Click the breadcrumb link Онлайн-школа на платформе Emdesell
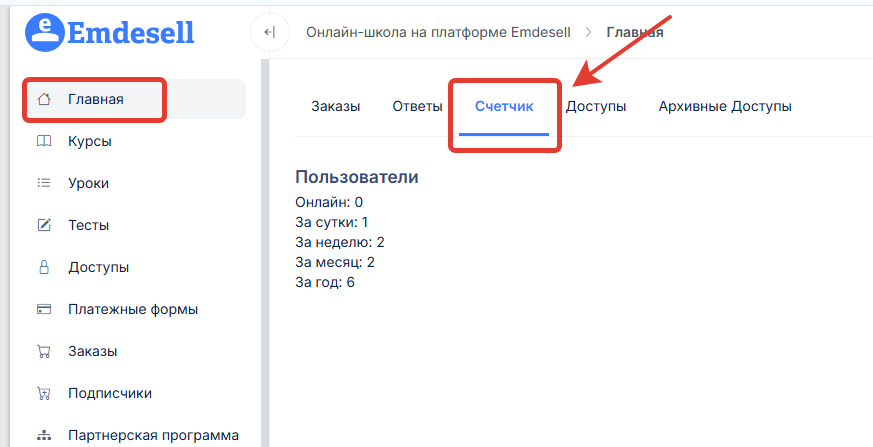Image resolution: width=873 pixels, height=447 pixels. (x=438, y=32)
